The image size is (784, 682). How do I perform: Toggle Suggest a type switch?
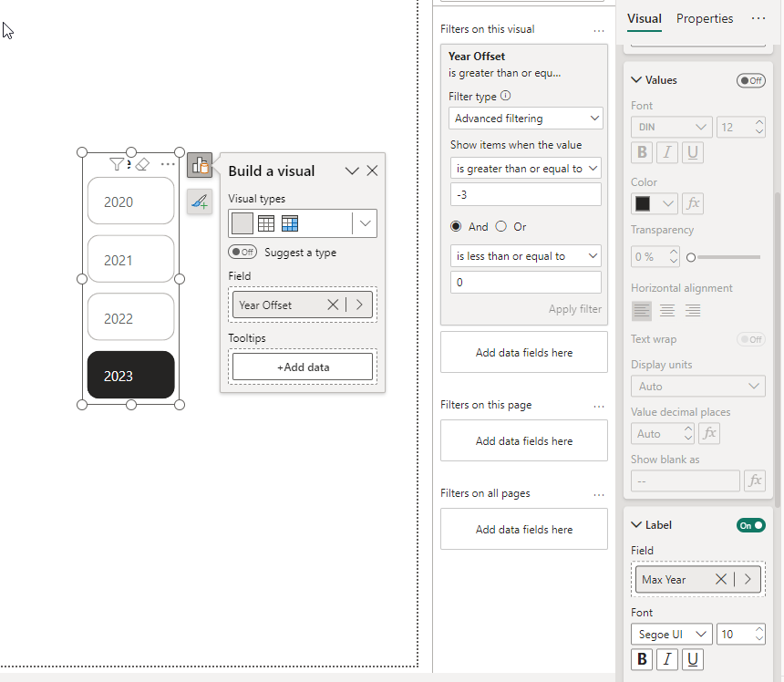click(242, 252)
